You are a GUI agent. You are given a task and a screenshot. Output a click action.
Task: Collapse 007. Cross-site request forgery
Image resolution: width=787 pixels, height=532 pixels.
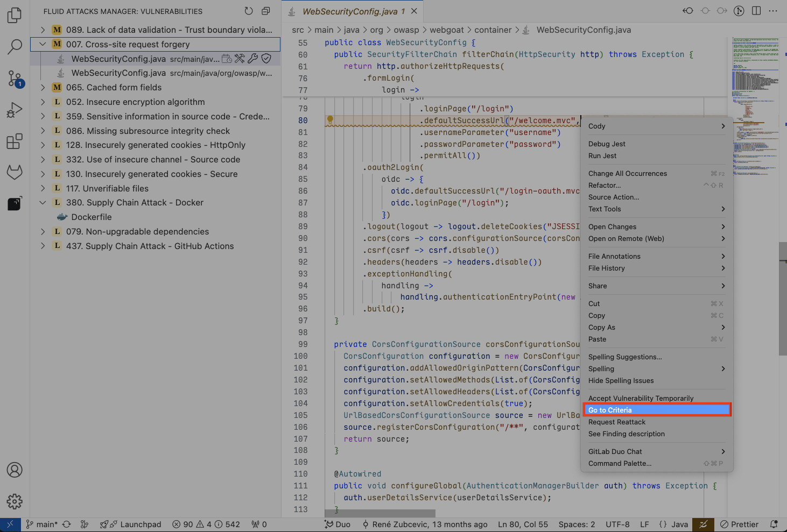[43, 44]
